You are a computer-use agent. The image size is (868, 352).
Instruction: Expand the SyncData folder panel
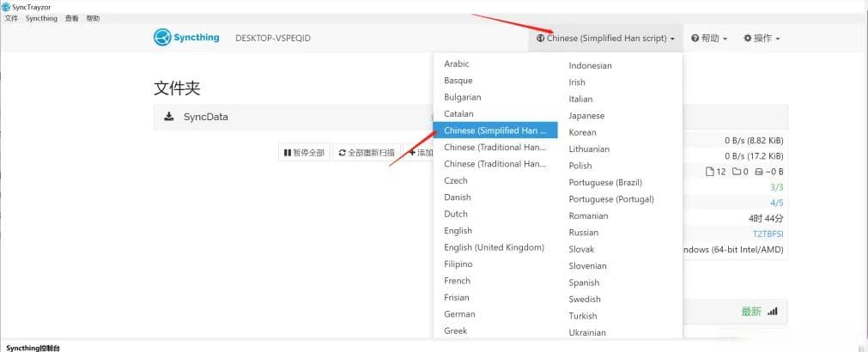(x=294, y=117)
